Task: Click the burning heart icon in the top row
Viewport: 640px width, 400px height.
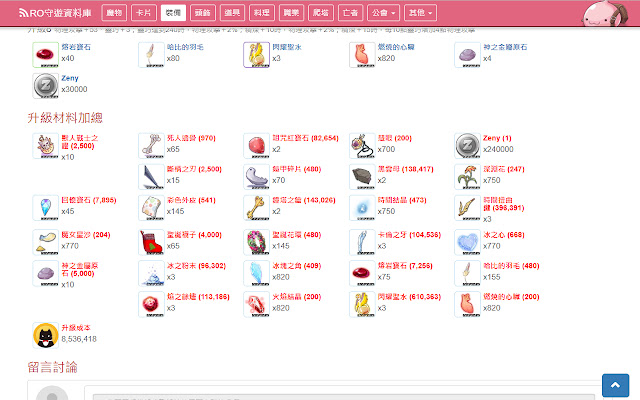Action: pos(362,55)
